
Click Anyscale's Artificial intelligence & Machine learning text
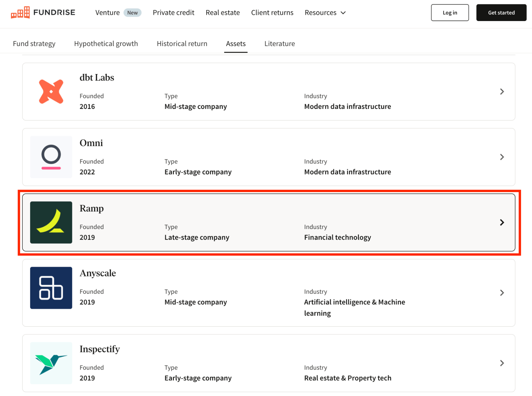(x=355, y=308)
